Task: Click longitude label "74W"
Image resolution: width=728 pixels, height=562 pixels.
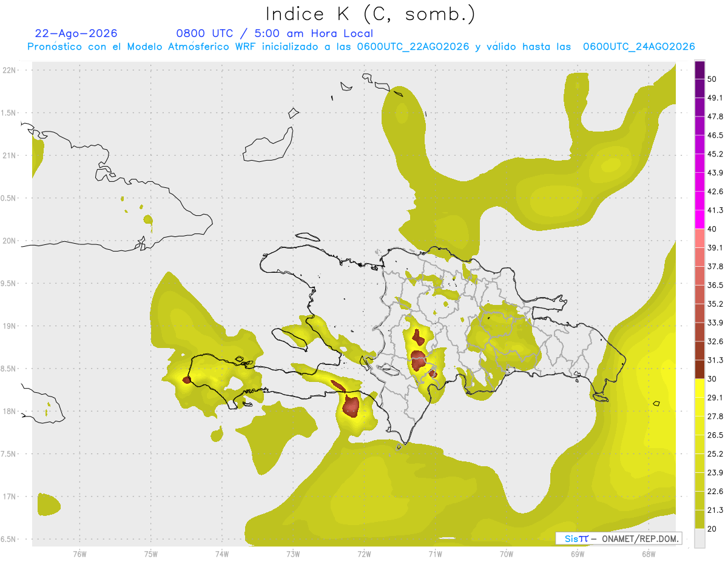Action: 222,554
